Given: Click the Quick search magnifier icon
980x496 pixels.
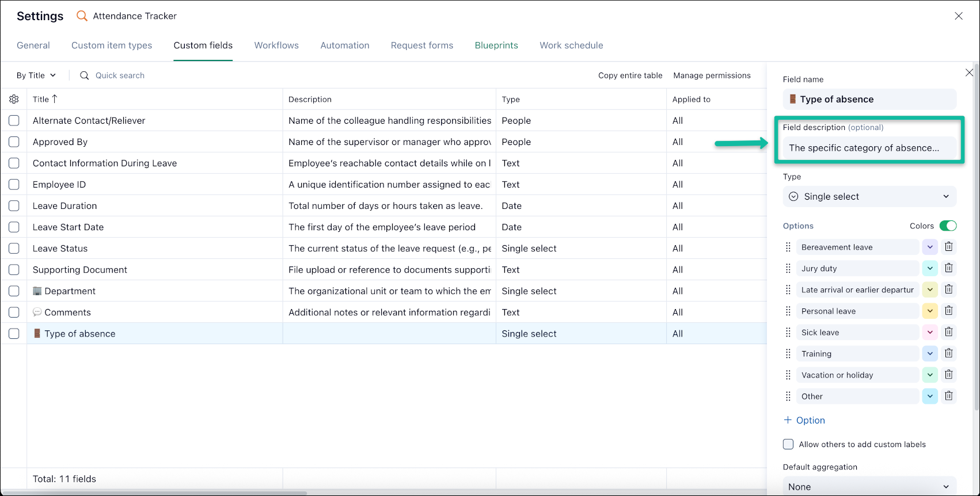Looking at the screenshot, I should pos(84,75).
